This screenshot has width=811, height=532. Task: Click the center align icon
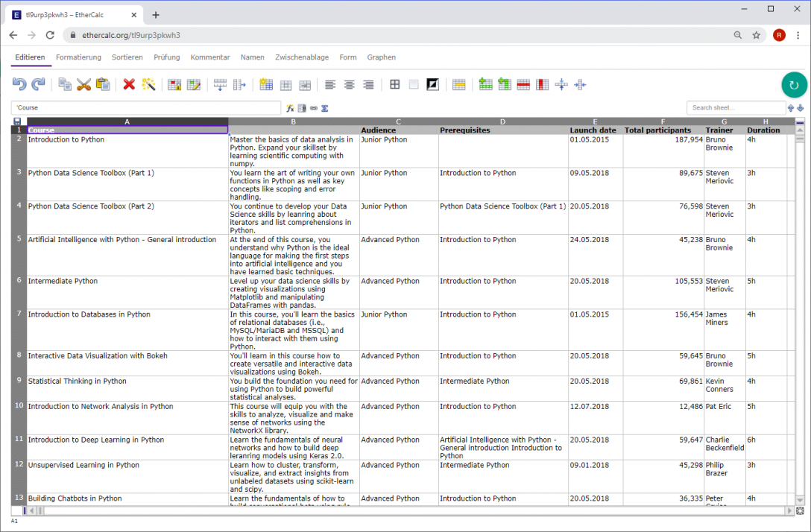349,84
